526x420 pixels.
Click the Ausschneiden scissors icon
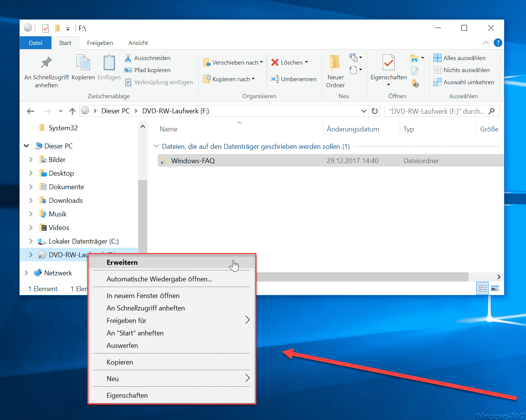click(128, 58)
